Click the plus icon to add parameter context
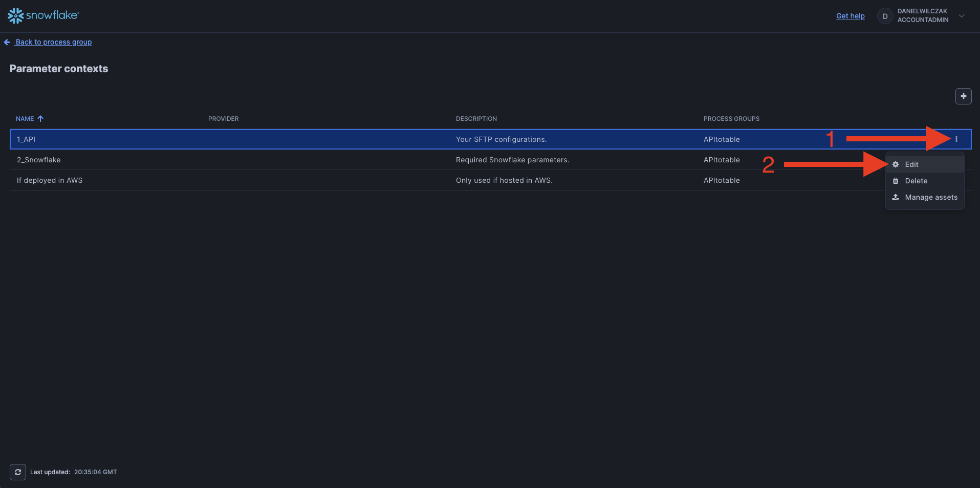The height and width of the screenshot is (488, 980). 963,96
